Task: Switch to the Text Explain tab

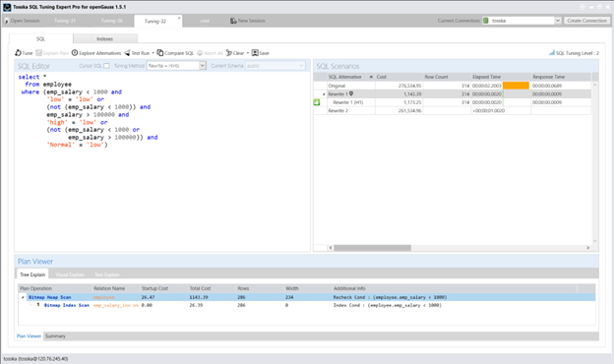Action: 107,274
